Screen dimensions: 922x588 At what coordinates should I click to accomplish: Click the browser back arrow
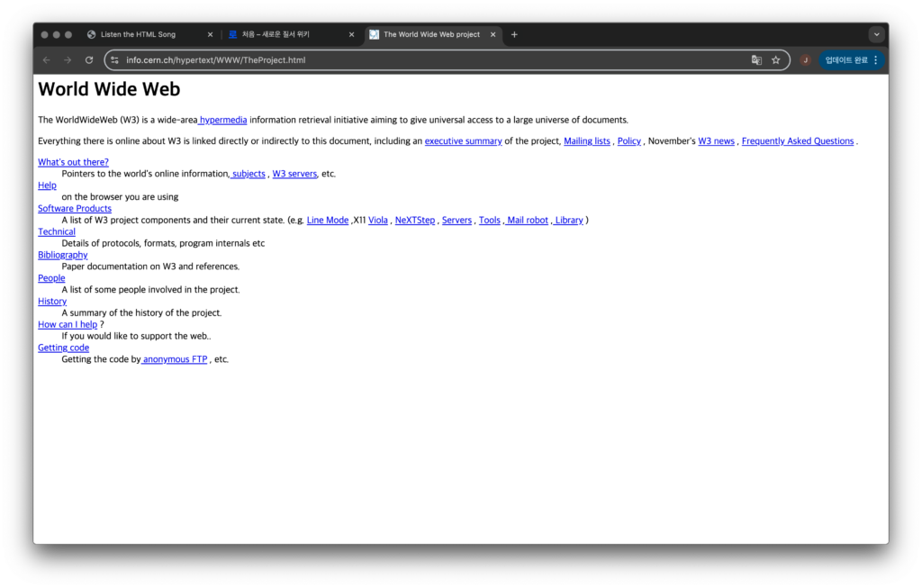(46, 60)
